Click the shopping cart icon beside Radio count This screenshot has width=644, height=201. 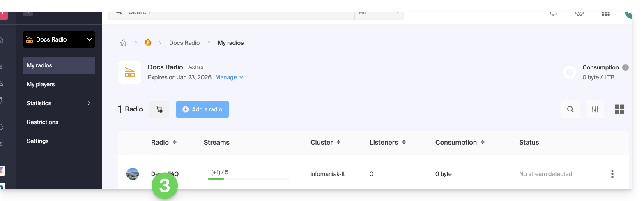tap(159, 109)
